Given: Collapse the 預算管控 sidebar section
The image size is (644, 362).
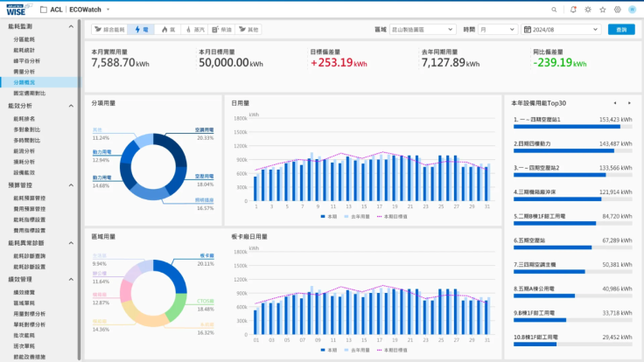Looking at the screenshot, I should [71, 185].
